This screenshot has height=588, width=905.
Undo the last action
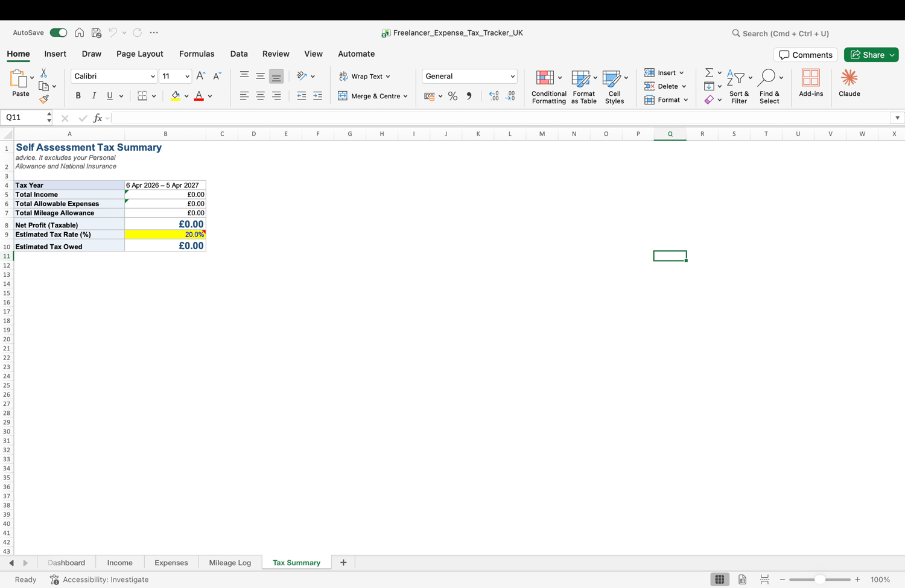(113, 33)
